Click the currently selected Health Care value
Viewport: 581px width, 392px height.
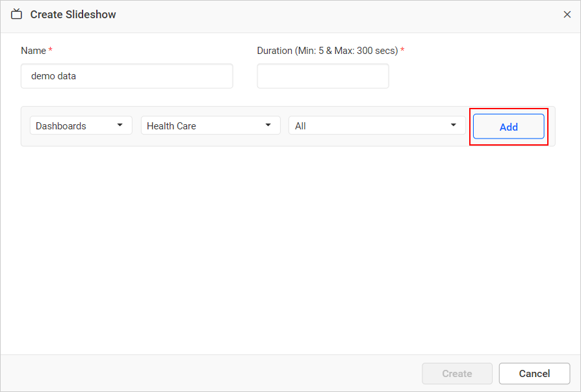click(171, 125)
